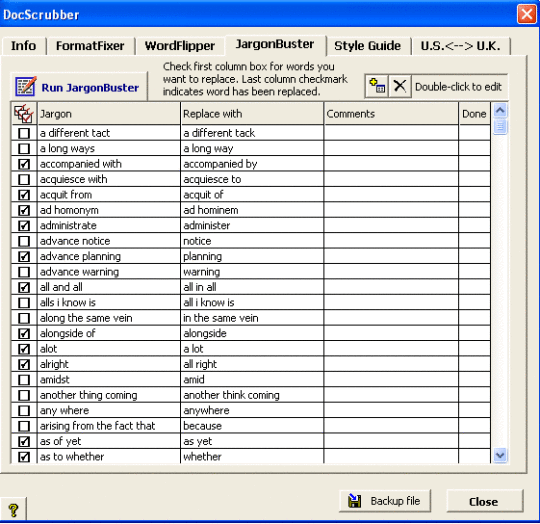
Task: Click the delete entry X icon
Action: tap(399, 86)
